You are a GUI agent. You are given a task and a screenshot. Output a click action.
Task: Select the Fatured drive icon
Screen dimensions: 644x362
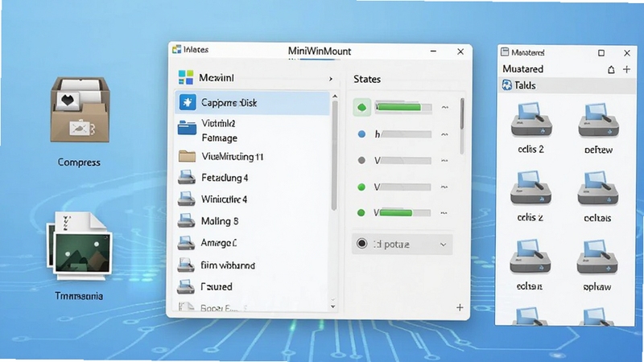pos(186,286)
